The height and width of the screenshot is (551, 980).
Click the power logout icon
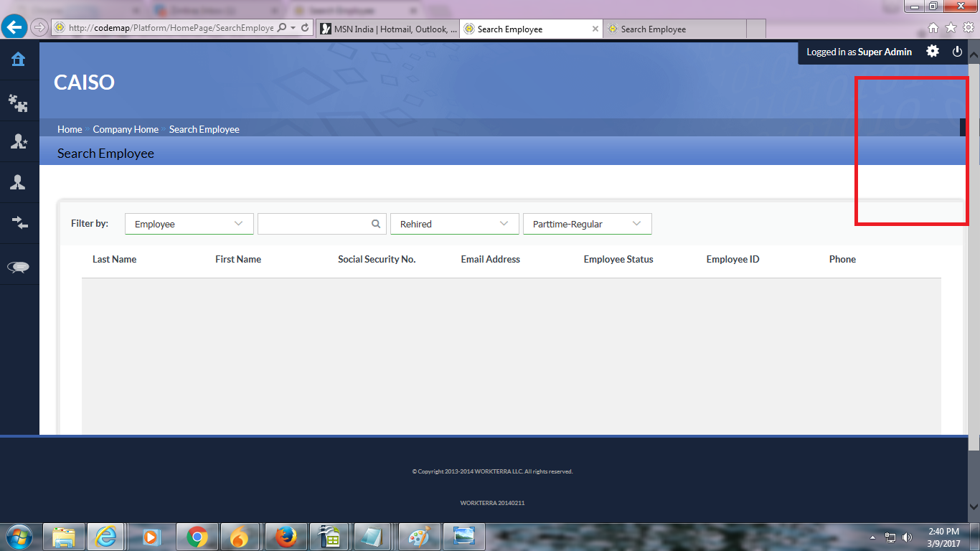point(957,52)
